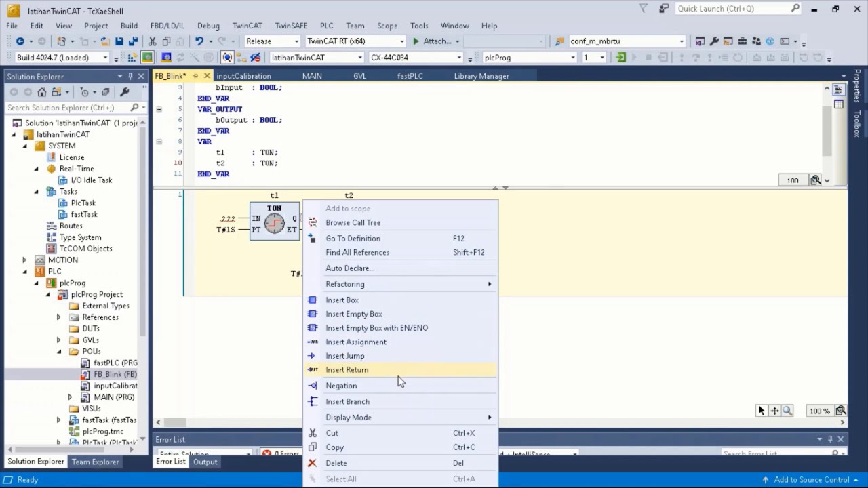
Task: Toggle Solution Explorer auto-hide pin
Action: point(130,77)
